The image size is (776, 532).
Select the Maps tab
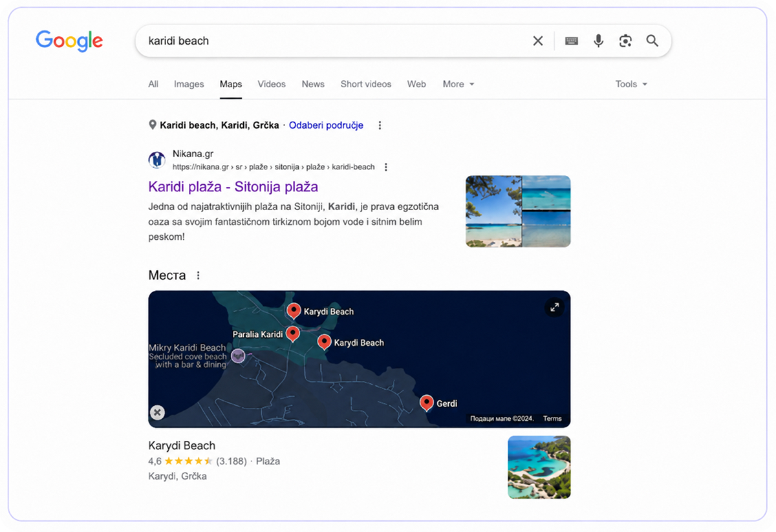click(231, 84)
